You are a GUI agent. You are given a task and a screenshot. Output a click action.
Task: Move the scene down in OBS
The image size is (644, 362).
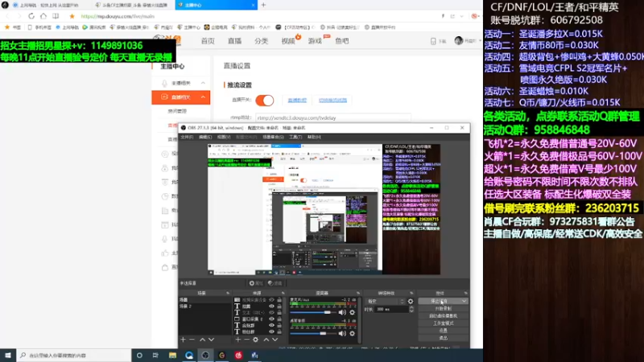(211, 339)
